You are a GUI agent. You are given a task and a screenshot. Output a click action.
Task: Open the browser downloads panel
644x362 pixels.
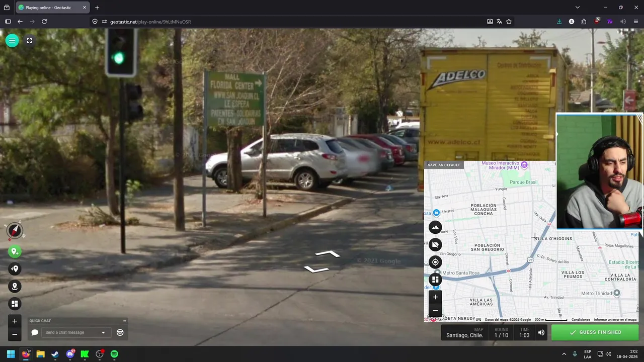point(559,22)
